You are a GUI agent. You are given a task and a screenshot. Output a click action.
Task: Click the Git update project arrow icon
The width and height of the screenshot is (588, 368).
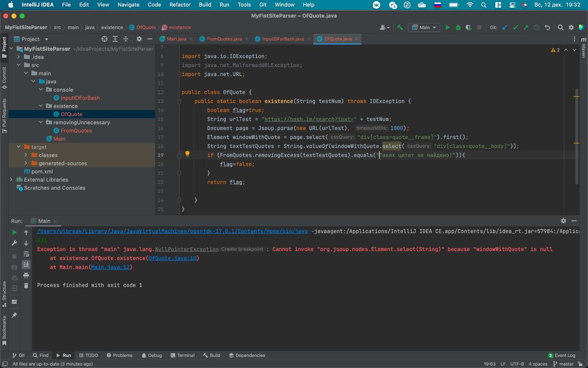click(x=504, y=28)
